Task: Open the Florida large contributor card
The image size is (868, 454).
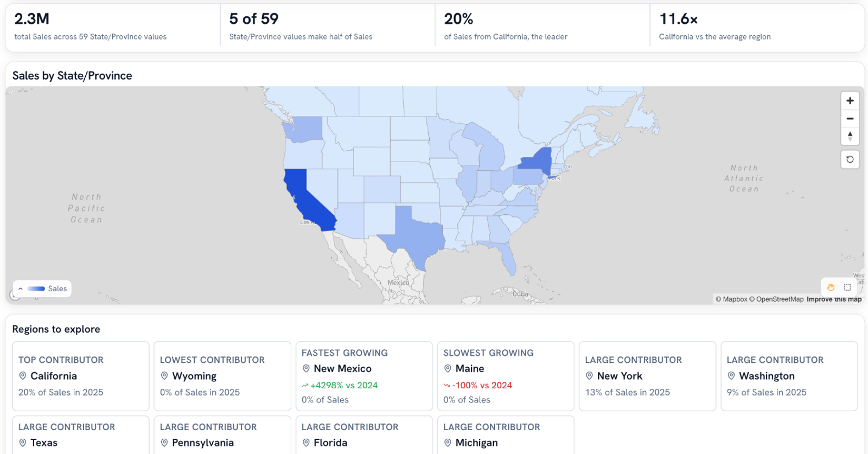Action: [364, 435]
